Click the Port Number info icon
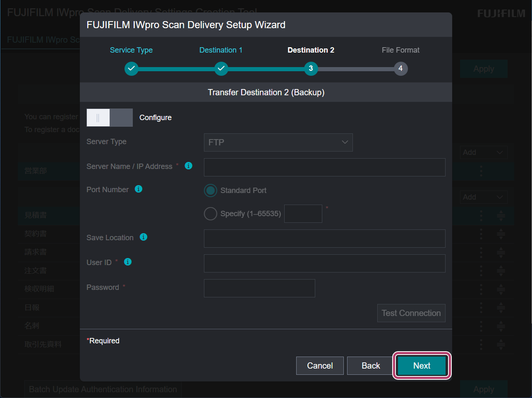Screen dimensions: 532x398 pyautogui.click(x=139, y=189)
